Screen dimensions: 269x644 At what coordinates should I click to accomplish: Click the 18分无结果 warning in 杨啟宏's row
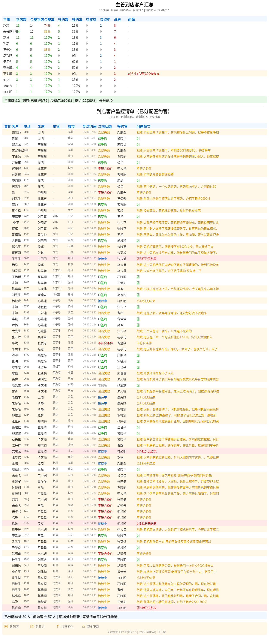146,301
